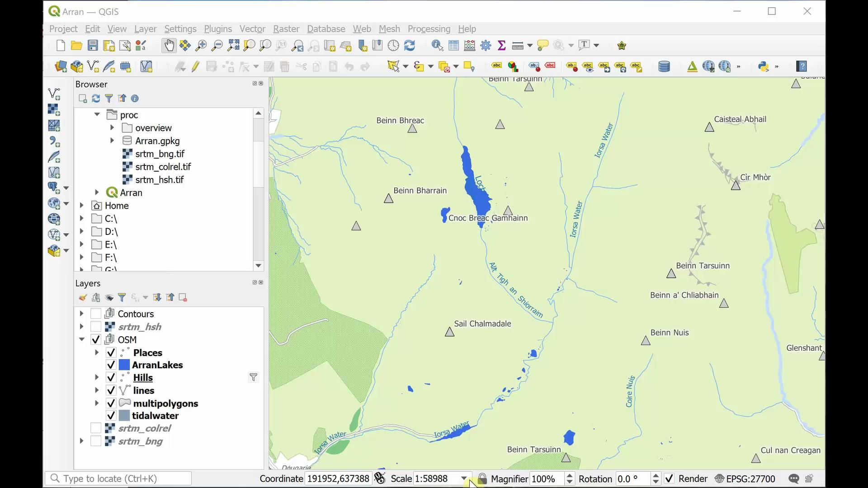The width and height of the screenshot is (868, 488).
Task: Activate the Zoom In tool
Action: coord(202,45)
